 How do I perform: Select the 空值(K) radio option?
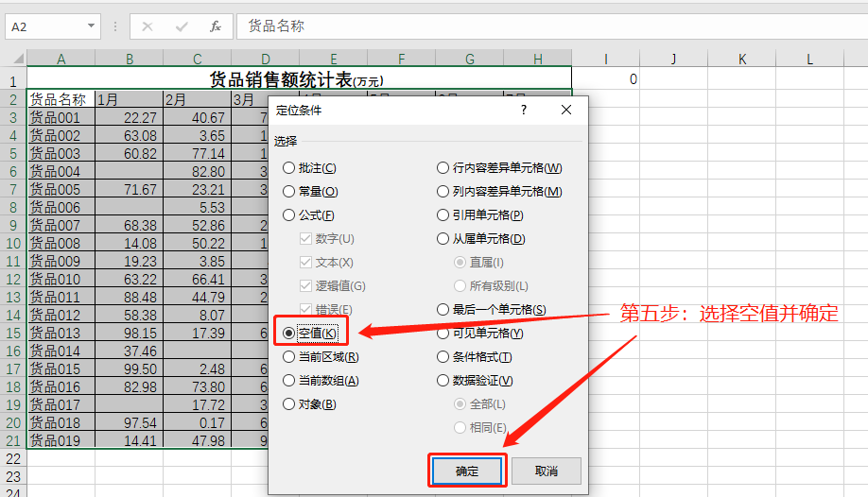click(x=309, y=334)
